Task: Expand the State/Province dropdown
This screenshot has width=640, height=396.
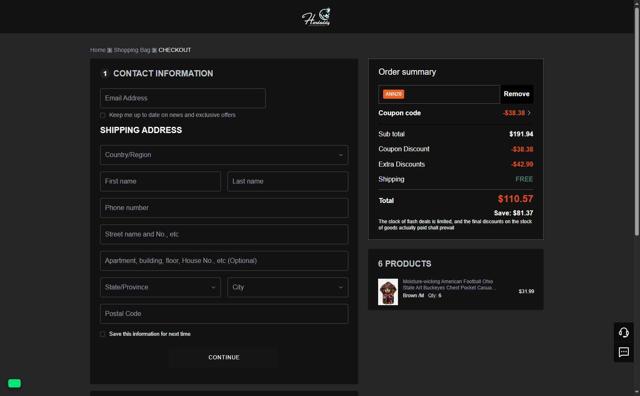Action: 160,287
